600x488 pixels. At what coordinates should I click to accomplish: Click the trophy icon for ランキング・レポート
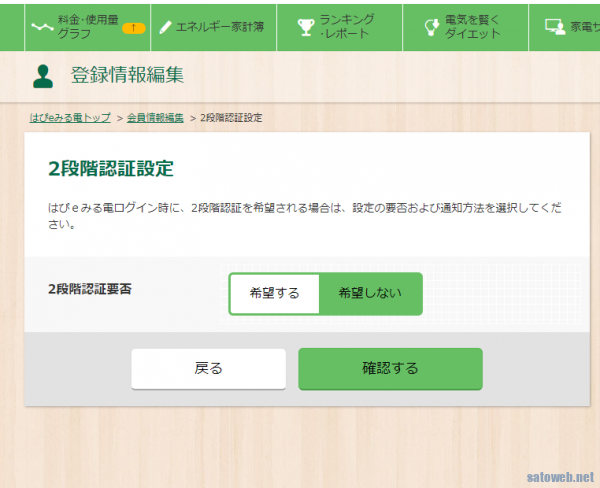click(306, 27)
